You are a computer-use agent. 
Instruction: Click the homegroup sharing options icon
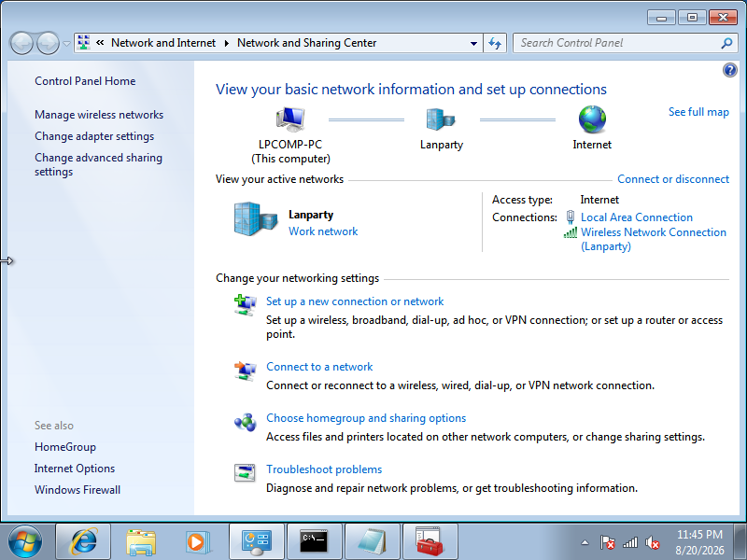[x=245, y=422]
